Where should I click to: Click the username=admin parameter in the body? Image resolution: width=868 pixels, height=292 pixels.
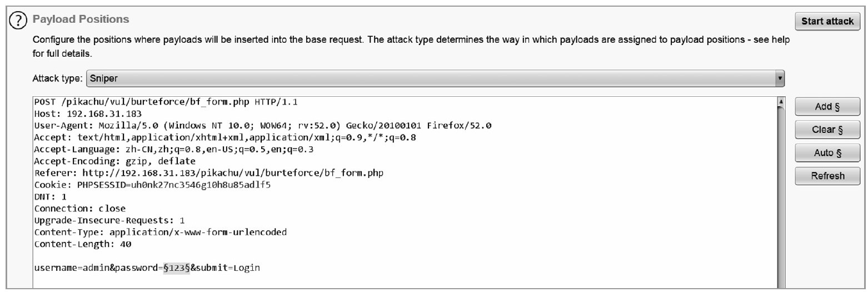coord(71,268)
